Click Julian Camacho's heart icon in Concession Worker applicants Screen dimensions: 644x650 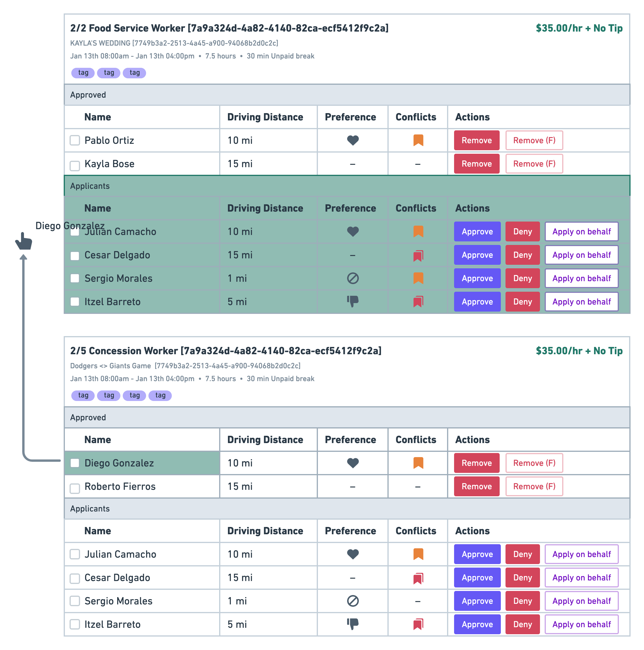(x=352, y=554)
